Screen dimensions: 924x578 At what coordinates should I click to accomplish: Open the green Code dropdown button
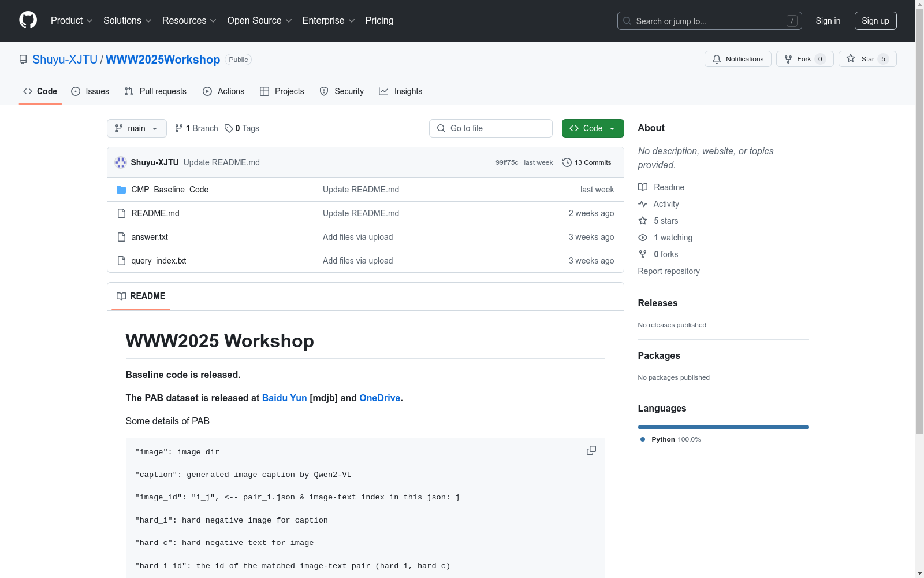[x=593, y=128]
